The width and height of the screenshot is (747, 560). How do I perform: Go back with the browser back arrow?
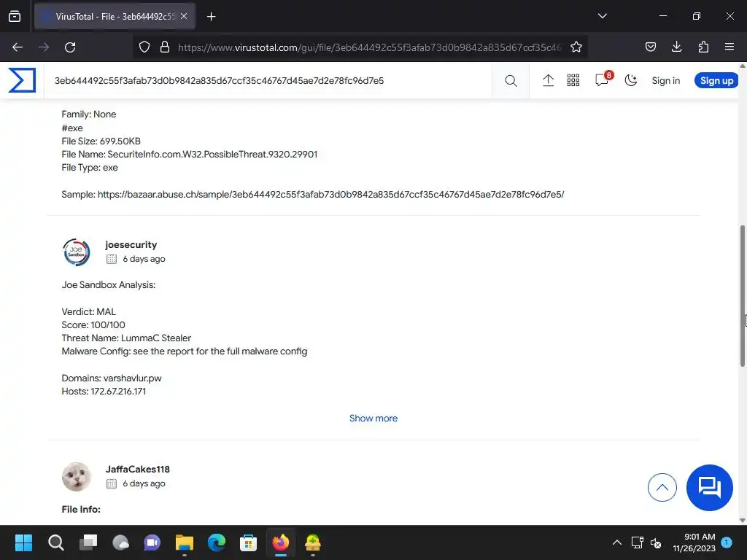pos(18,47)
